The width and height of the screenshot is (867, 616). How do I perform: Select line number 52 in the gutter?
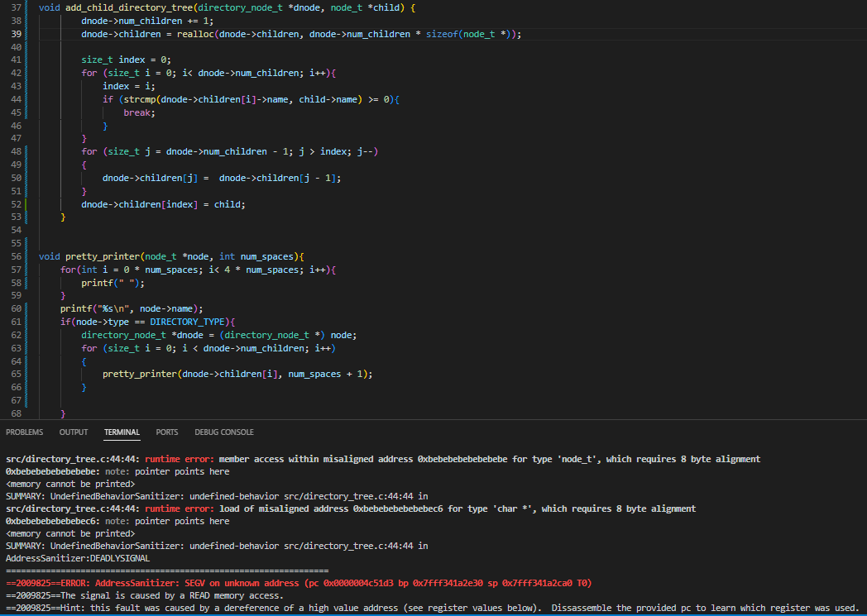tap(17, 204)
